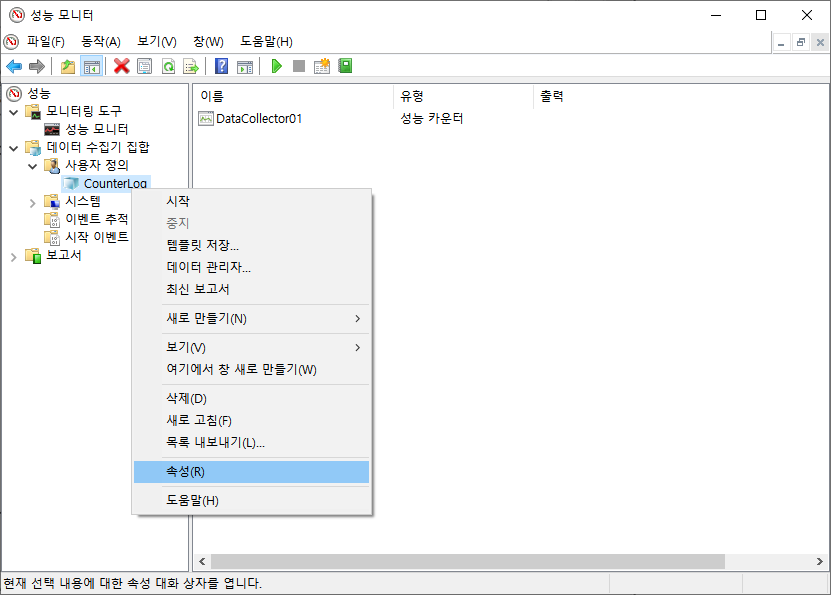Choose 도움말(H) from context menu

[x=251, y=501]
